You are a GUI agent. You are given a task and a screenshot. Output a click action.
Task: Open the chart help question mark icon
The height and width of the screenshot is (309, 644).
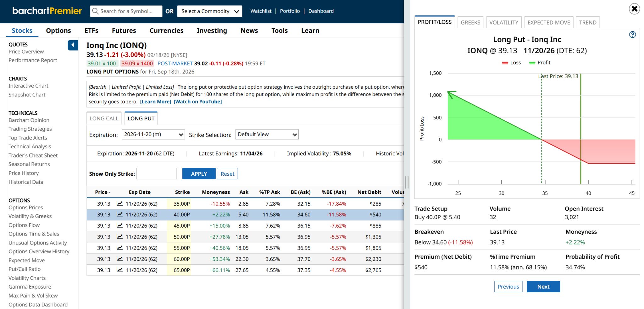point(632,35)
